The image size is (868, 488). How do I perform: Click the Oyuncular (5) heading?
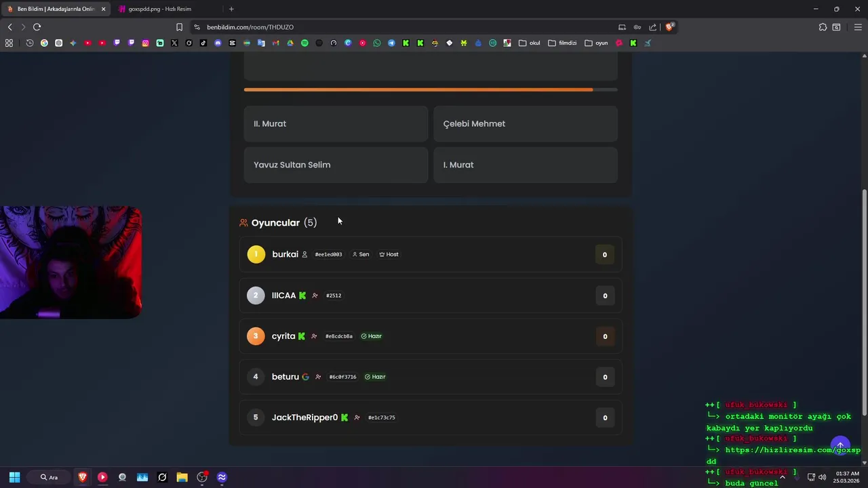[x=283, y=222]
